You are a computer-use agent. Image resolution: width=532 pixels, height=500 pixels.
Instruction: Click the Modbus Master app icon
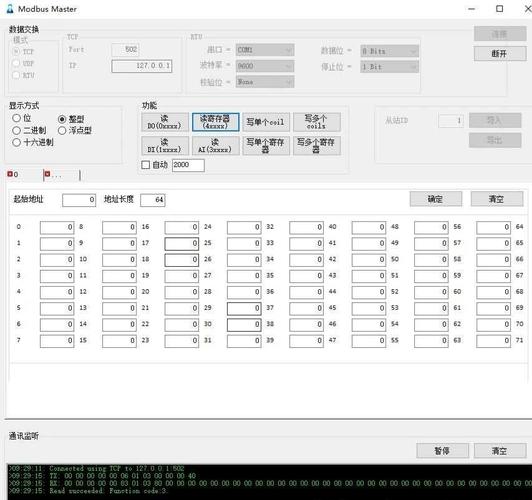point(10,9)
